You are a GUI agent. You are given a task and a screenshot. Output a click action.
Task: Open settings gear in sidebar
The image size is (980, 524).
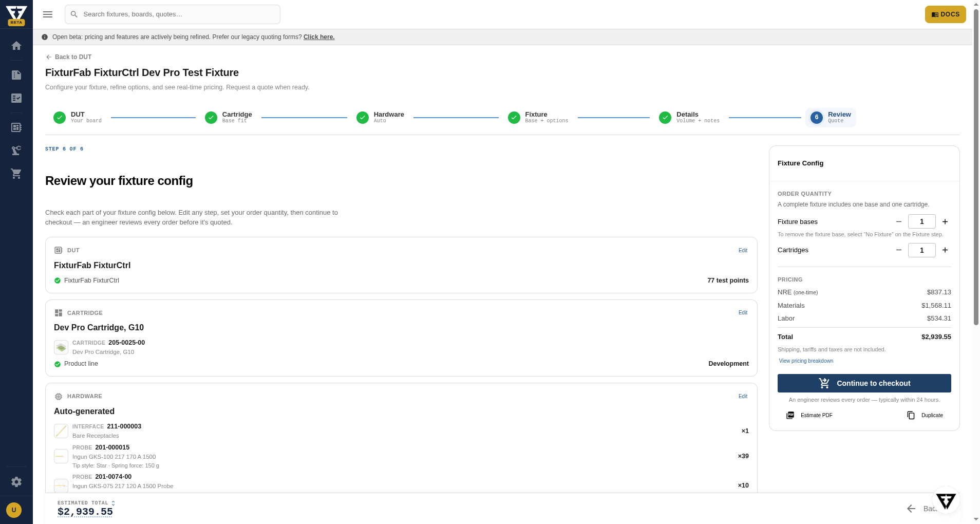click(16, 482)
